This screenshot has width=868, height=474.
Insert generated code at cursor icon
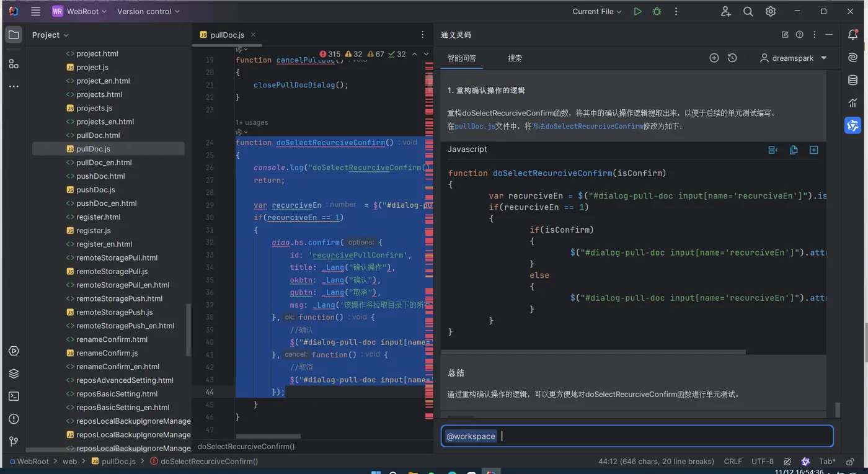pos(773,150)
